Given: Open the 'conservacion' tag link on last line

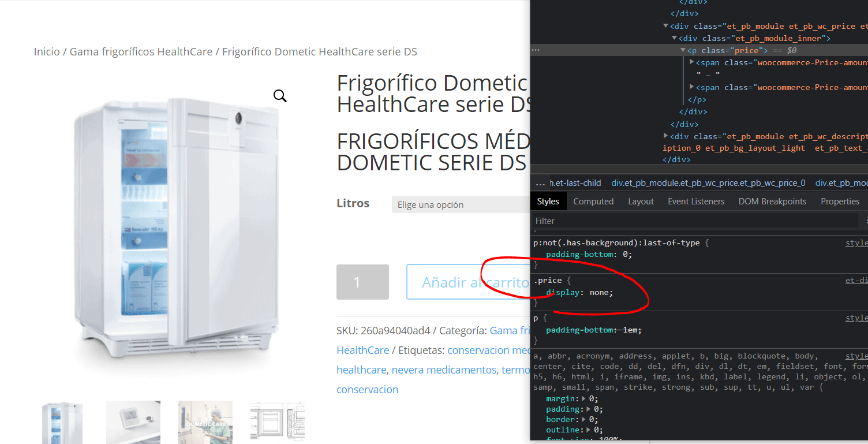Looking at the screenshot, I should tap(367, 389).
